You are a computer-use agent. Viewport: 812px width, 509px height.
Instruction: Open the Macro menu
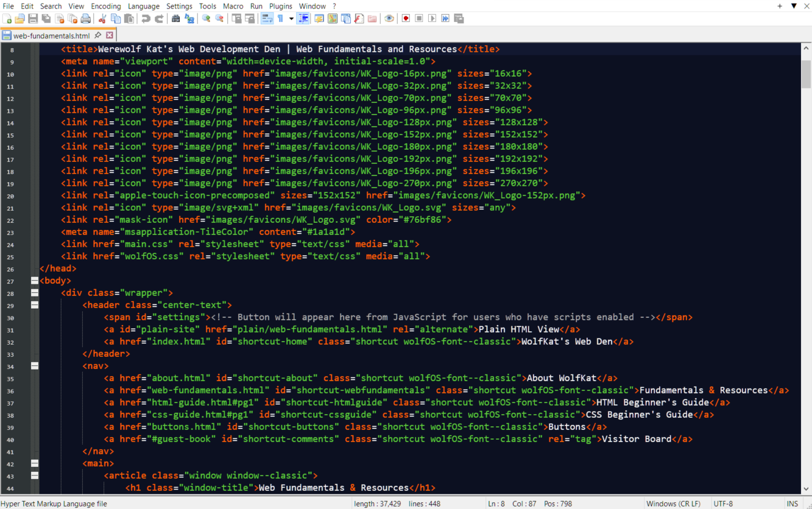(x=233, y=6)
